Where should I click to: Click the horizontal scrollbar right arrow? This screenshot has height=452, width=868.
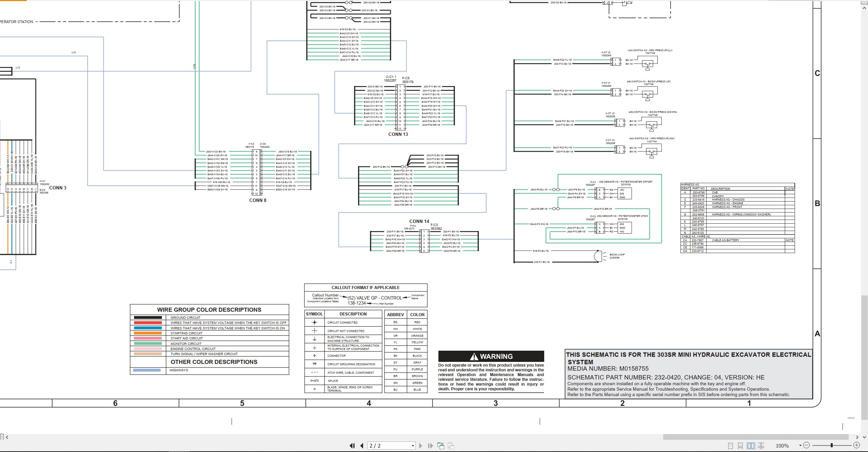[857, 437]
